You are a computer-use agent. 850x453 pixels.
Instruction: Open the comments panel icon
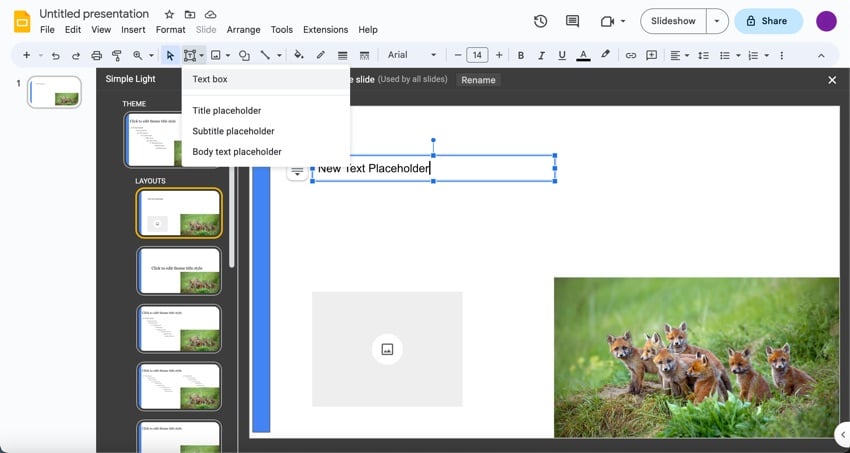[572, 21]
